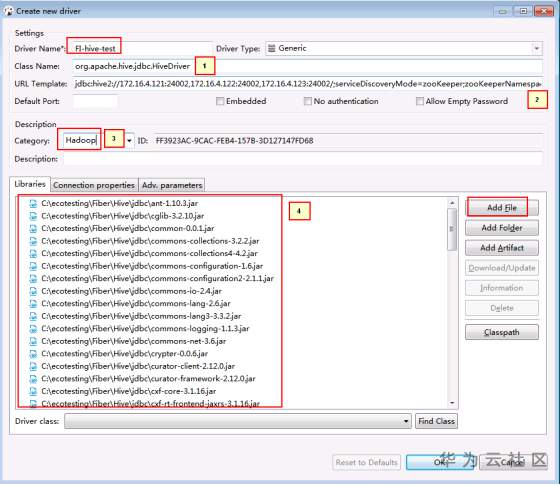Open the Connection properties tab
The width and height of the screenshot is (560, 485).
point(94,185)
